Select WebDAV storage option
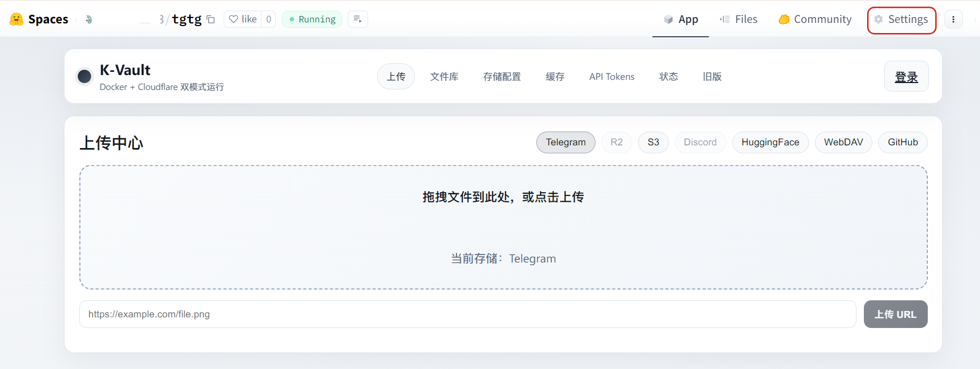Viewport: 980px width, 369px height. point(844,142)
